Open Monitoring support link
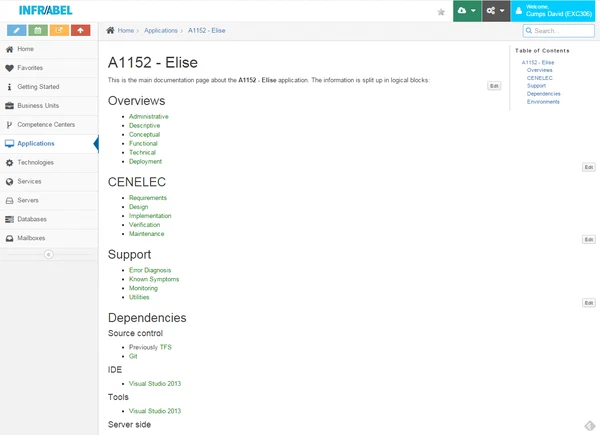The width and height of the screenshot is (600, 435). (143, 288)
